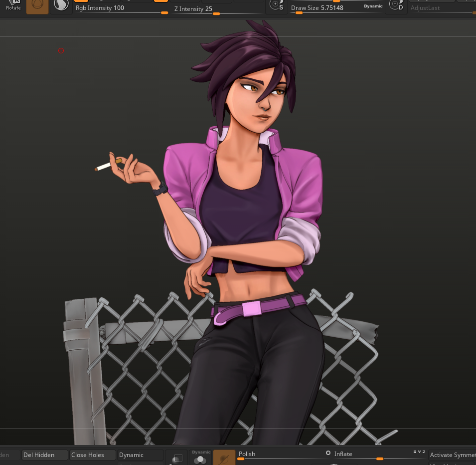
Task: Click the cigarette in the model's hand
Action: point(108,165)
